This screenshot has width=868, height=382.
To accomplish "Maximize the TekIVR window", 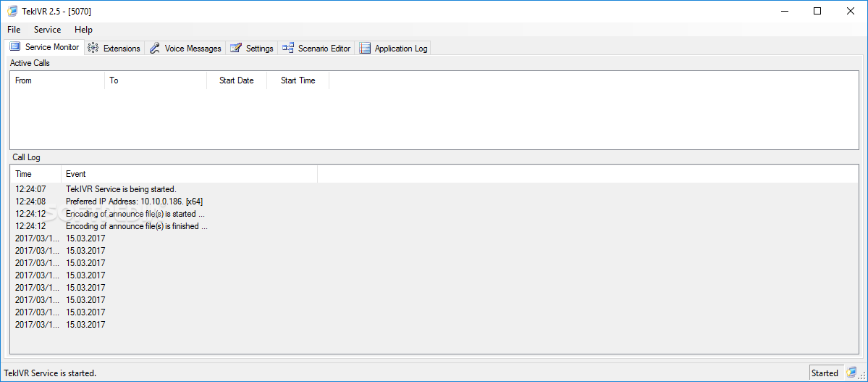I will click(x=817, y=11).
